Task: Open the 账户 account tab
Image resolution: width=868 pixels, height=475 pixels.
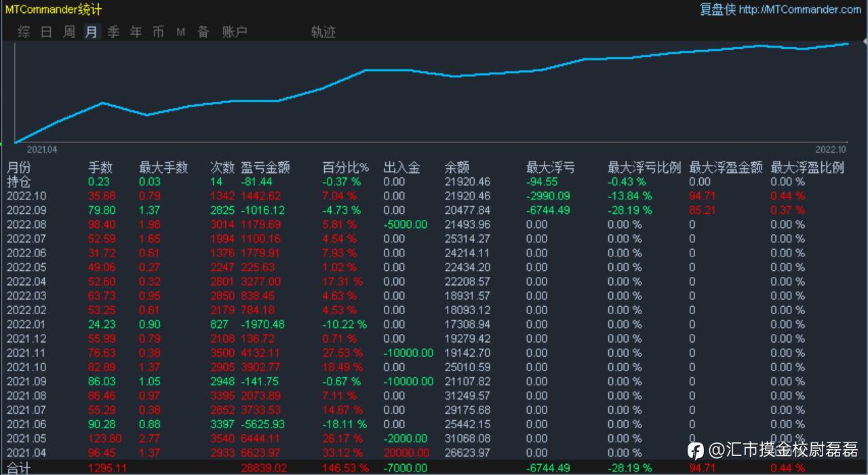Action: pyautogui.click(x=235, y=32)
